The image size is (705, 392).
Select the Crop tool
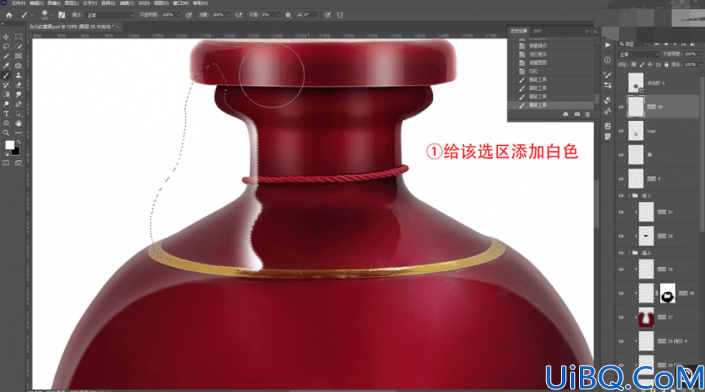(6, 56)
